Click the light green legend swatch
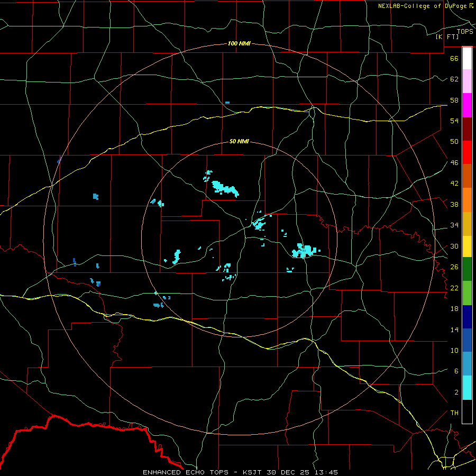The image size is (476, 476). [x=467, y=293]
